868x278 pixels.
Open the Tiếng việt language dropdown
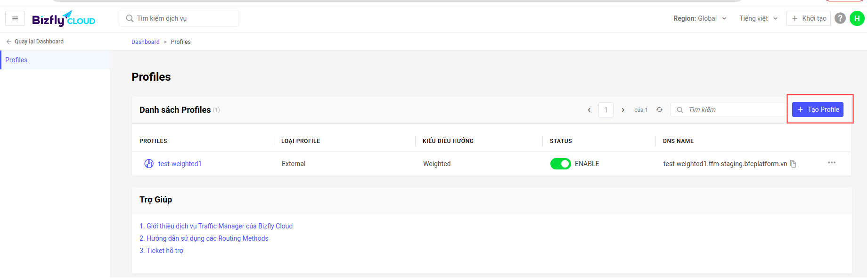click(758, 18)
